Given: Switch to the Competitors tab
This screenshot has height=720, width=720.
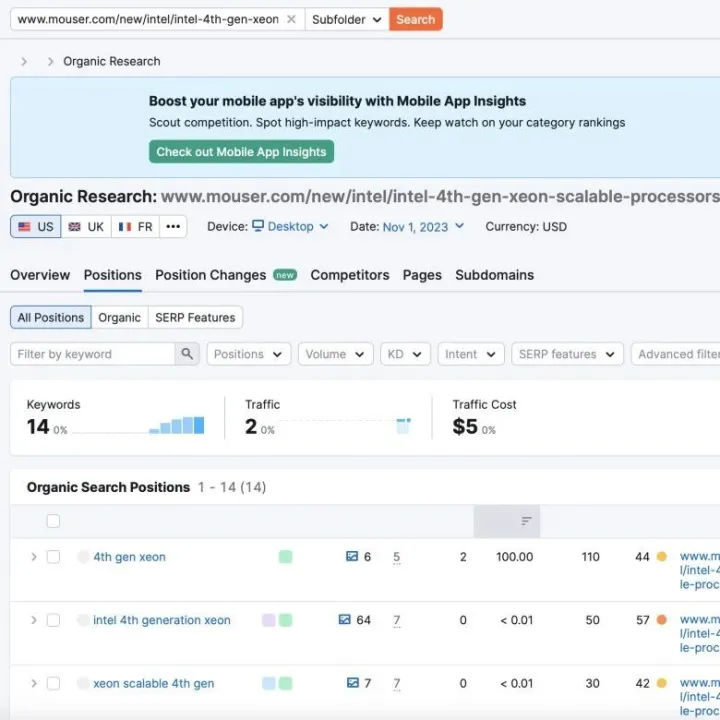Looking at the screenshot, I should [x=350, y=275].
